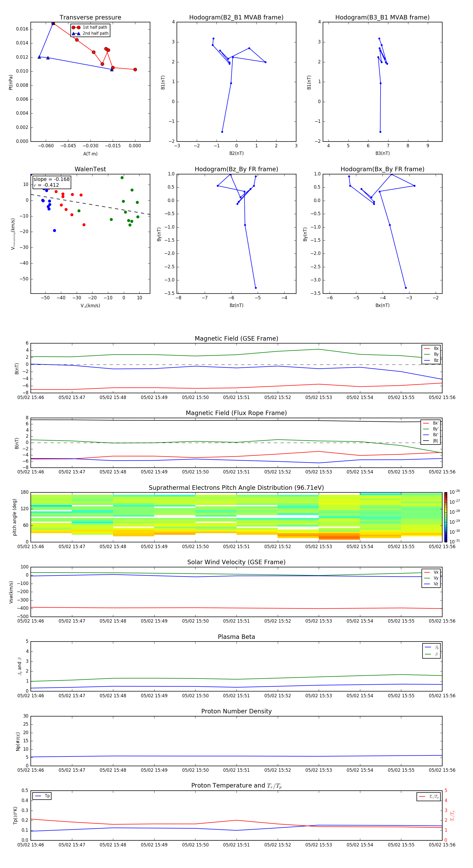Image resolution: width=473 pixels, height=868 pixels.
Task: Click the 'Magnetic Field (Flux Rope Frame)' title
Action: pyautogui.click(x=236, y=413)
